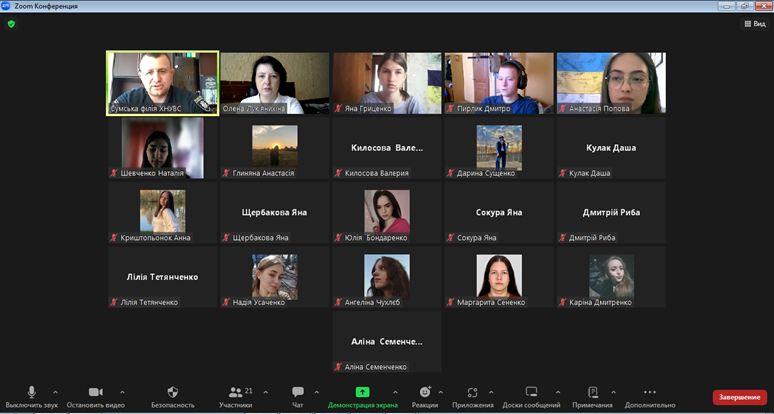
Task: Select Яна Гриценко's video tile
Action: click(387, 83)
